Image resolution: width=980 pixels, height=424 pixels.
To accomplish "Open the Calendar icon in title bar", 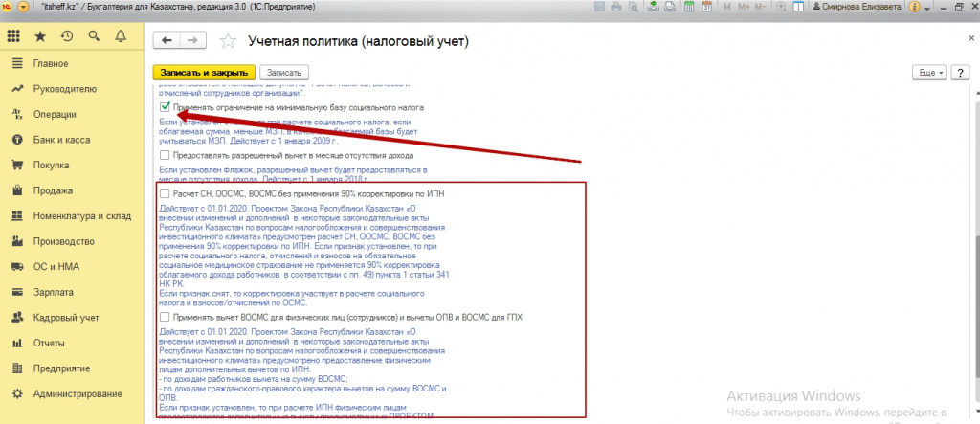I will coord(707,7).
